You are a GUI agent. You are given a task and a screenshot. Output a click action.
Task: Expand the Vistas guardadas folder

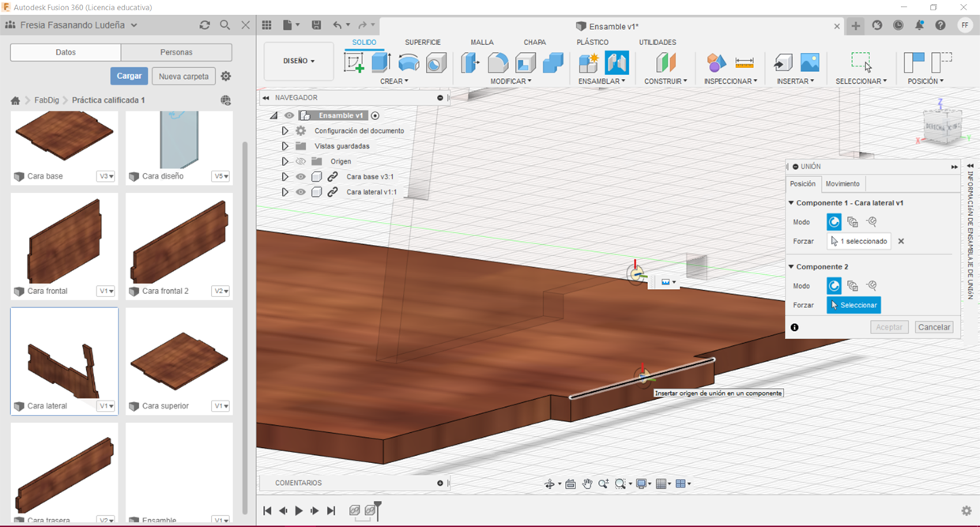tap(285, 146)
